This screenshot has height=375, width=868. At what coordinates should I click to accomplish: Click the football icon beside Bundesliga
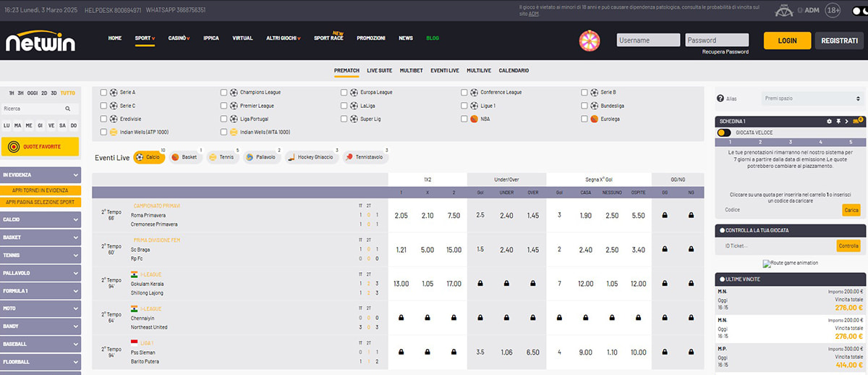[x=594, y=106]
